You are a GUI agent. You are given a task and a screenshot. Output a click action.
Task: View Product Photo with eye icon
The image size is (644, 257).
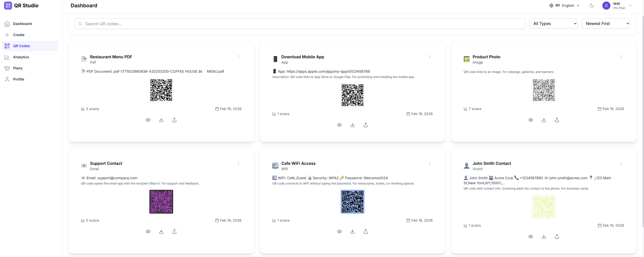531,120
